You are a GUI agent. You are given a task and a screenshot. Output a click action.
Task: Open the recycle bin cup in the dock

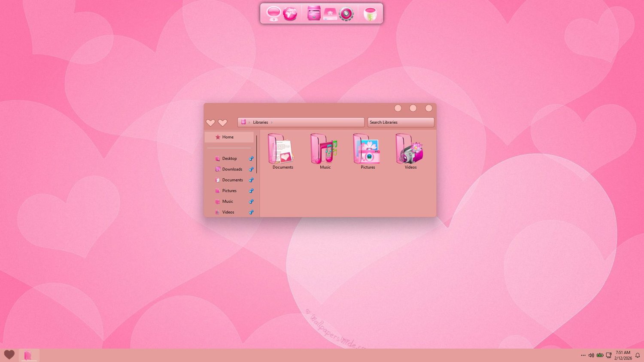[x=370, y=14]
